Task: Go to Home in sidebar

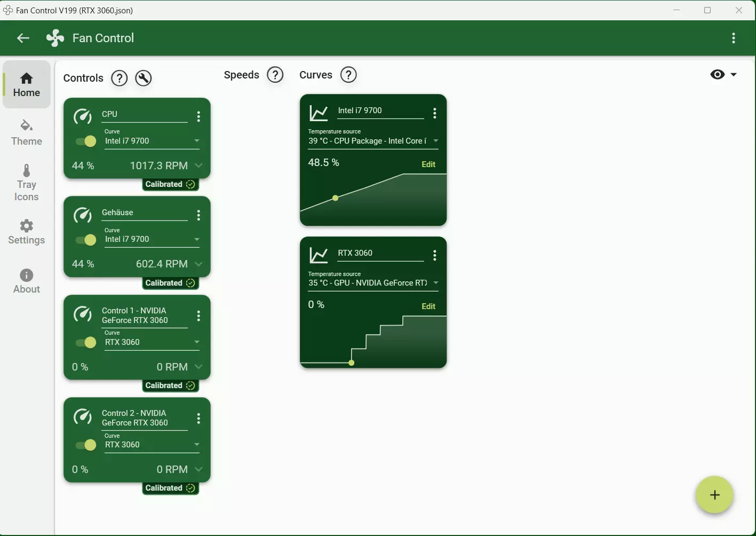Action: point(27,84)
